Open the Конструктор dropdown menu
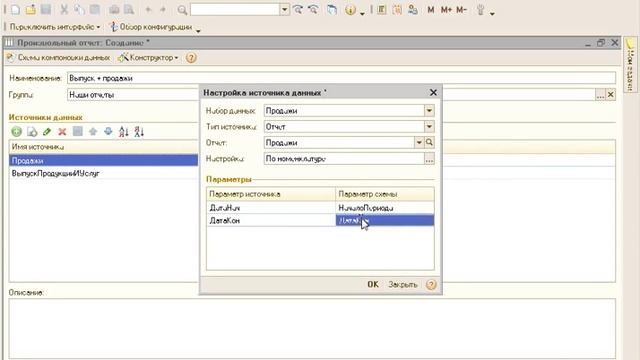This screenshot has height=360, width=640. pyautogui.click(x=148, y=58)
